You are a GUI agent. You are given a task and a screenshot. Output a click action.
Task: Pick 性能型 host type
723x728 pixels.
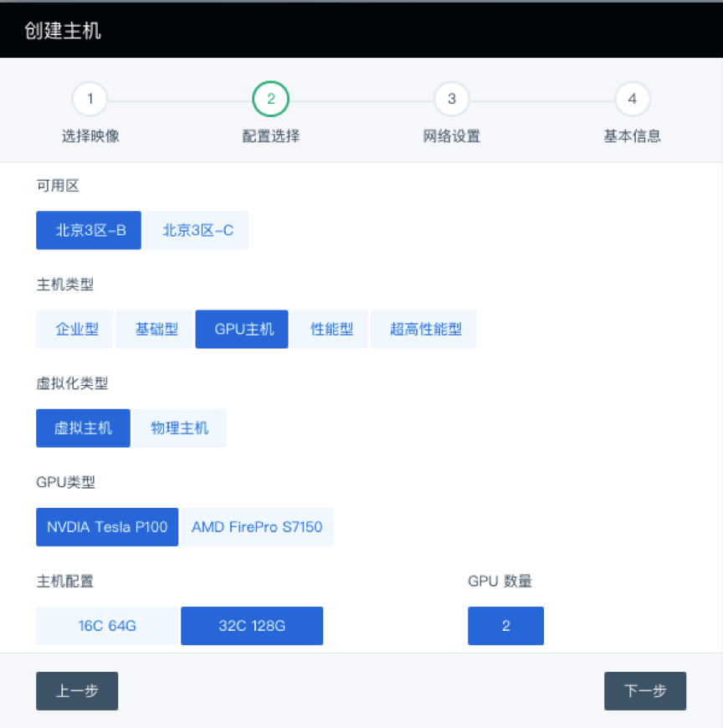pyautogui.click(x=330, y=329)
